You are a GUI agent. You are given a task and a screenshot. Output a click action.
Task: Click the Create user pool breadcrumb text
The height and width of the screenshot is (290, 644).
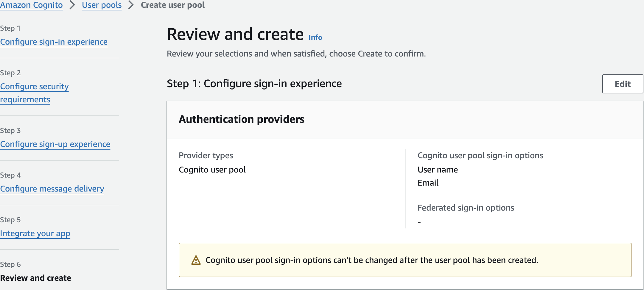click(173, 5)
